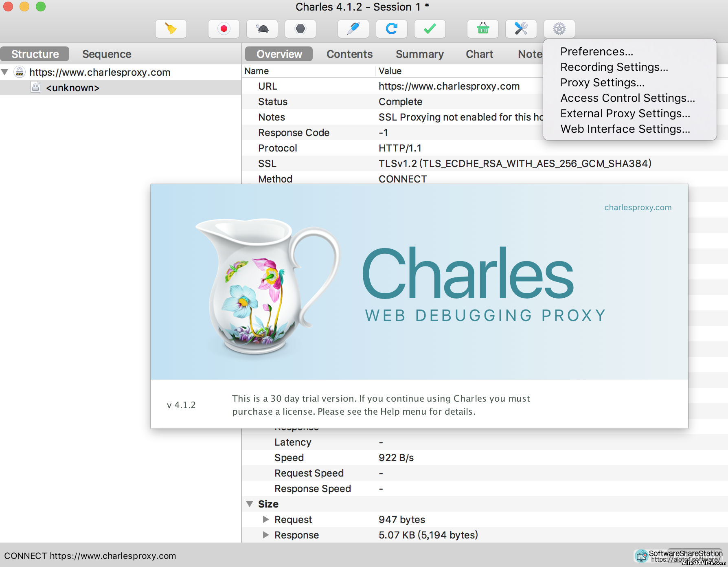This screenshot has height=567, width=728.
Task: Click the Notes row SSL Proxying text
Action: (461, 117)
